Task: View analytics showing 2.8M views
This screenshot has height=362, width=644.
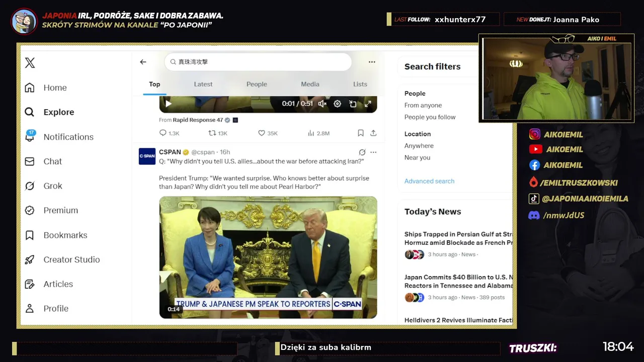Action: click(x=318, y=133)
